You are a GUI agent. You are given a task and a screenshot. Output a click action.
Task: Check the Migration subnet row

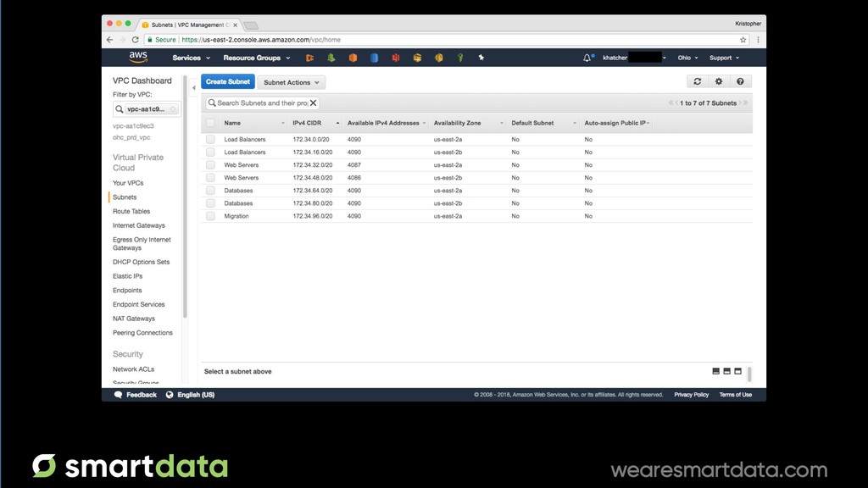210,216
